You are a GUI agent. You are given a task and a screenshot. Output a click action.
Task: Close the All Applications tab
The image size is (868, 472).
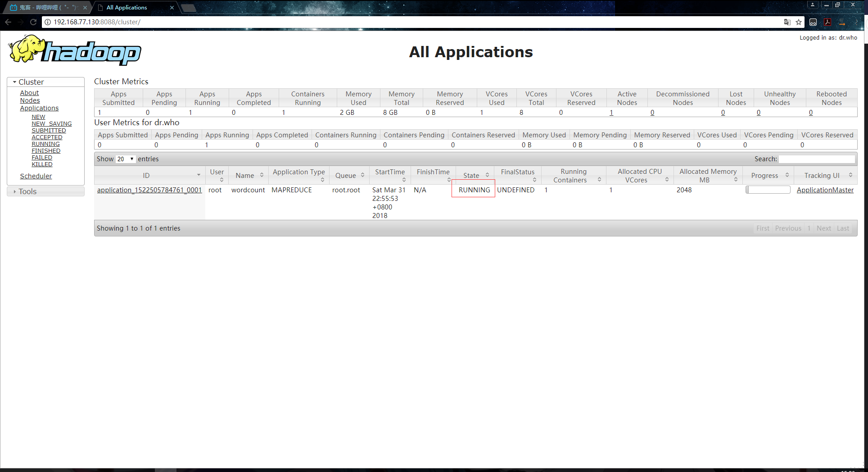click(x=172, y=8)
